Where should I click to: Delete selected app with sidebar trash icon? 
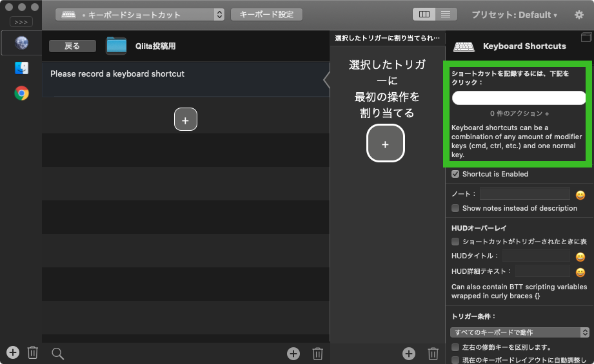click(x=33, y=352)
